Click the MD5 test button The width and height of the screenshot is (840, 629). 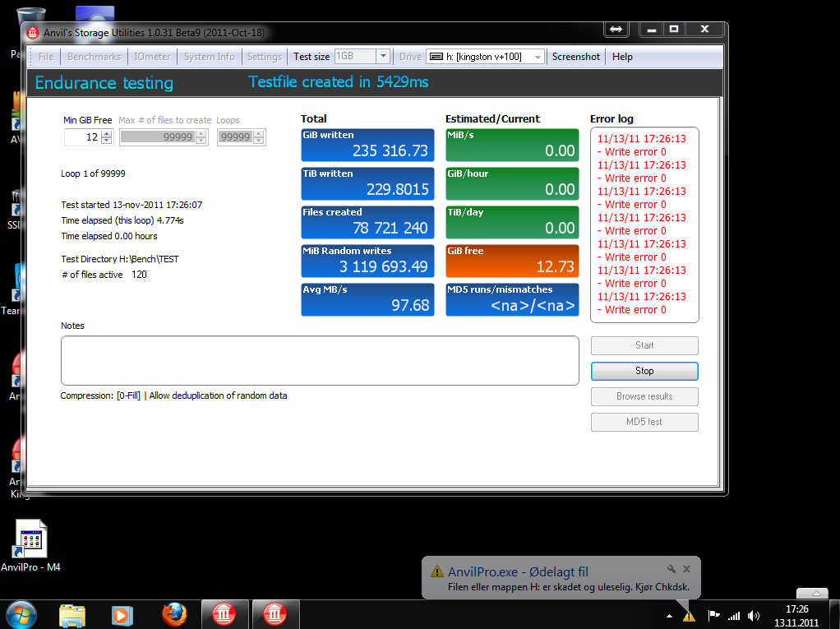pos(644,422)
